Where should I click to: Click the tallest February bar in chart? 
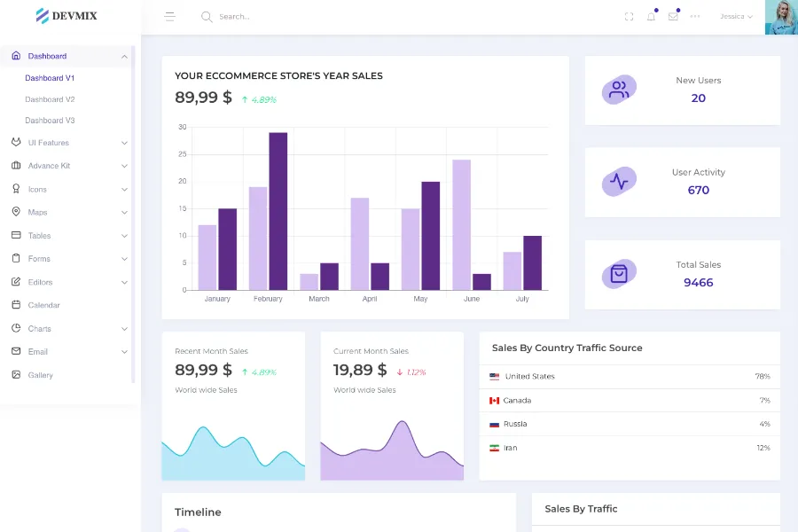[x=278, y=211]
